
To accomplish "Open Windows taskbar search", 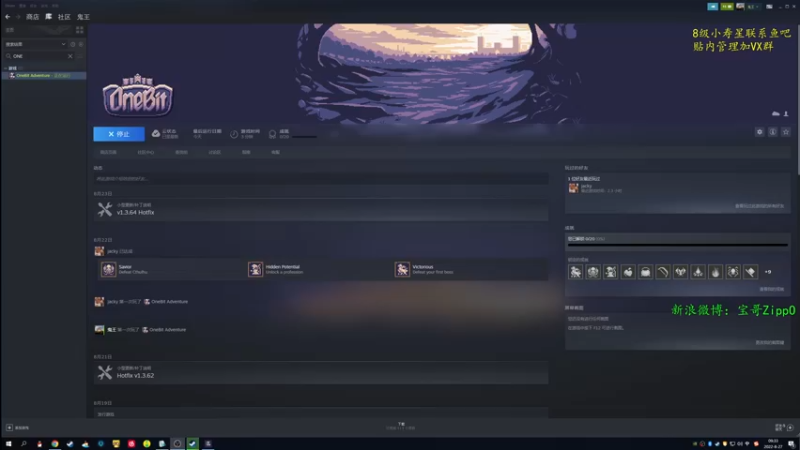I will click(x=23, y=444).
